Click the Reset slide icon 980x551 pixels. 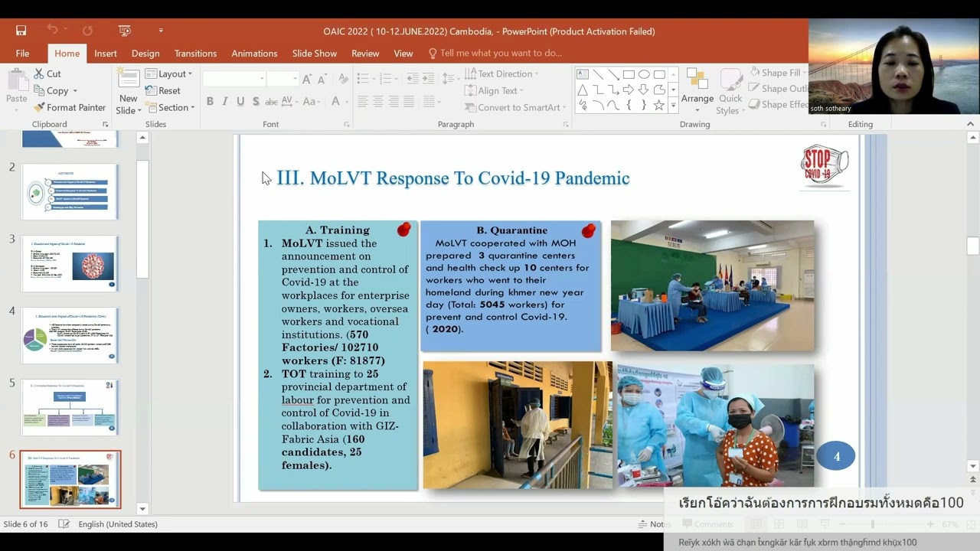tap(152, 91)
